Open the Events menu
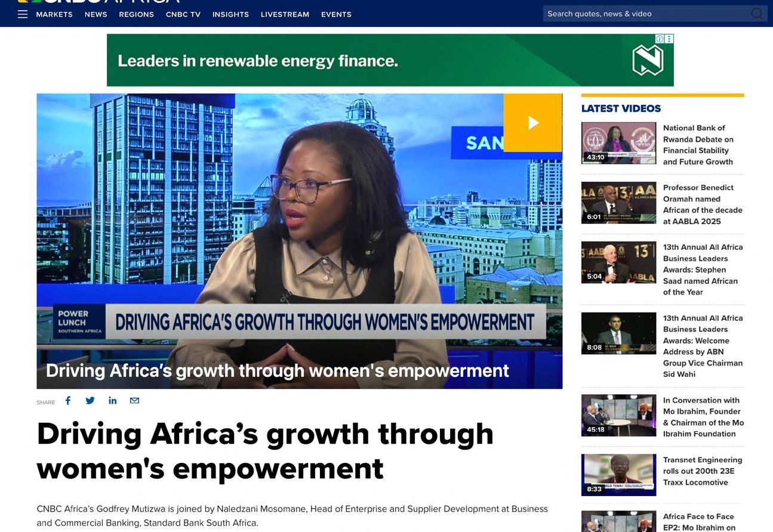 click(336, 14)
